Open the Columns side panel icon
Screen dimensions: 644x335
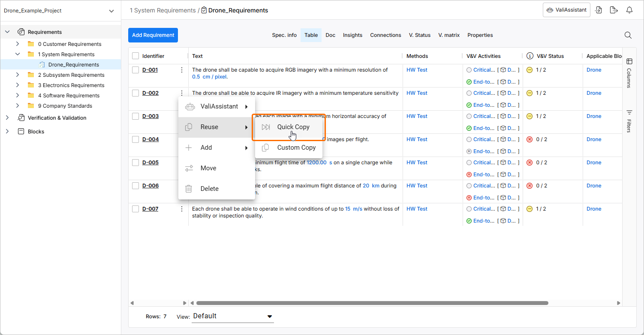(x=629, y=61)
